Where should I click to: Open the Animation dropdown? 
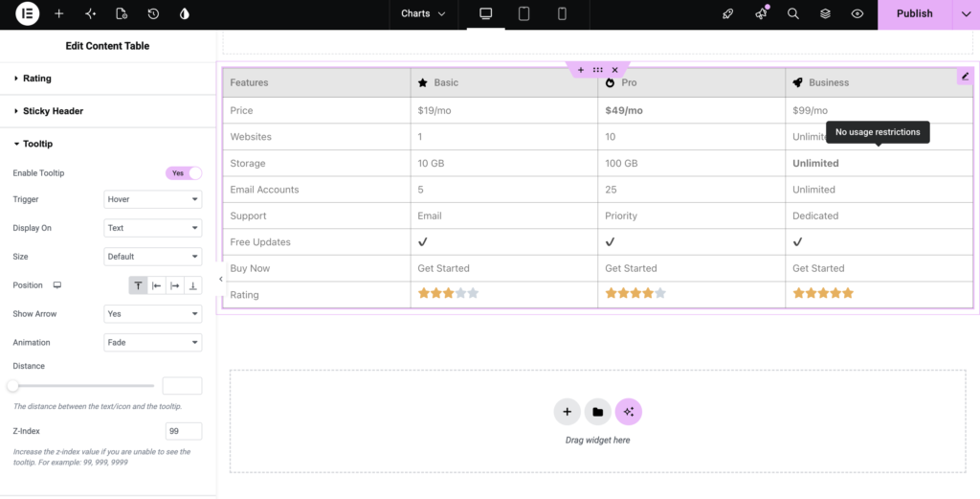tap(152, 343)
